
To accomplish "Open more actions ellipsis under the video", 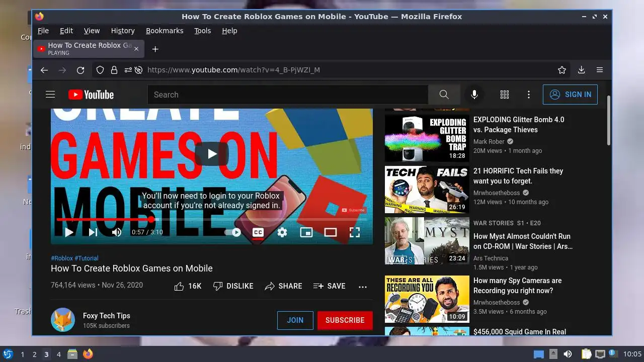I will coord(363,287).
